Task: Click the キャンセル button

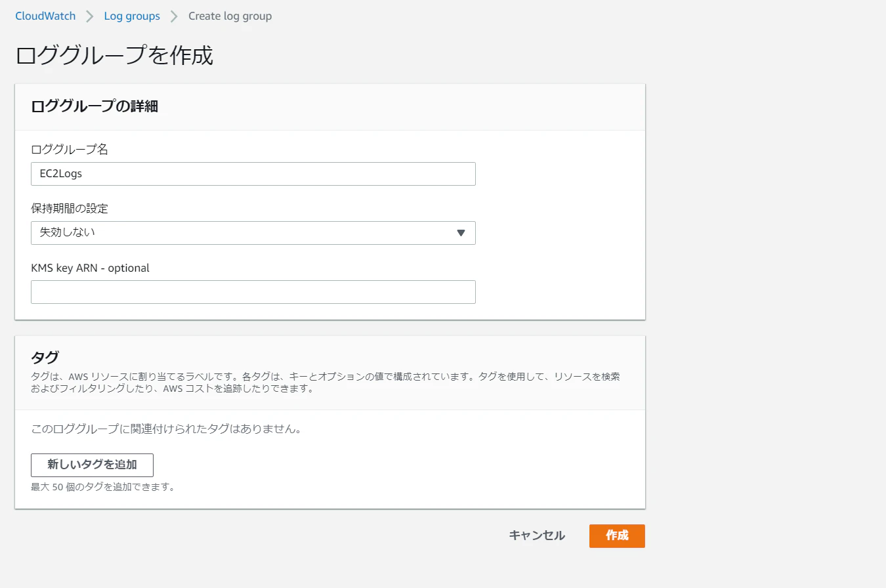Action: click(537, 535)
